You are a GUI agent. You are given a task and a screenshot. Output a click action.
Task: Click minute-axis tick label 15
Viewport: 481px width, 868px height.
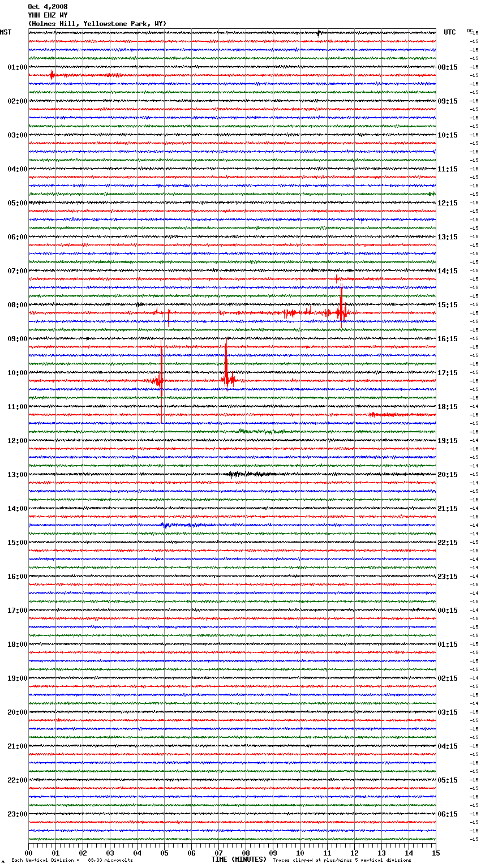(x=436, y=853)
